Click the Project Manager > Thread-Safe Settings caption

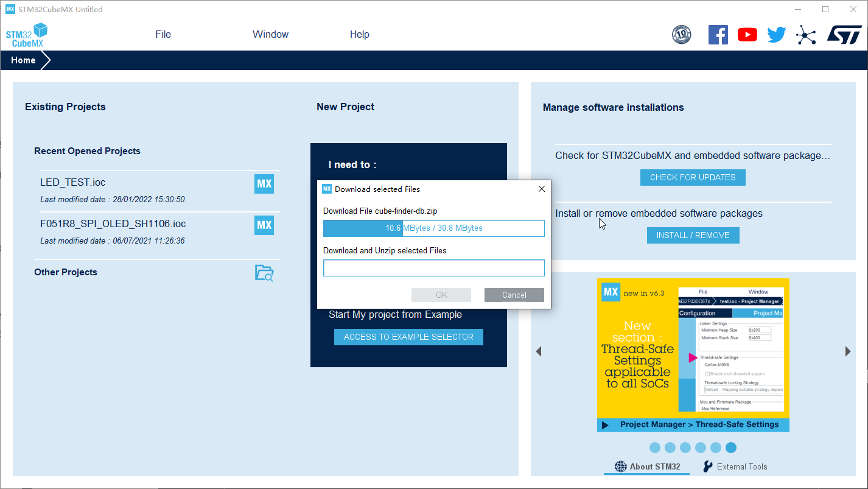699,424
